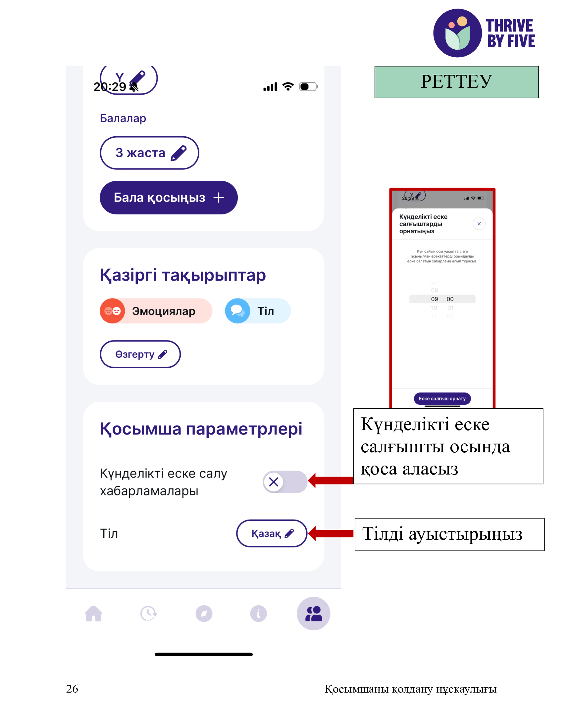This screenshot has height=728, width=563.
Task: Click the blue Тіл chat bubble icon
Action: pyautogui.click(x=237, y=311)
